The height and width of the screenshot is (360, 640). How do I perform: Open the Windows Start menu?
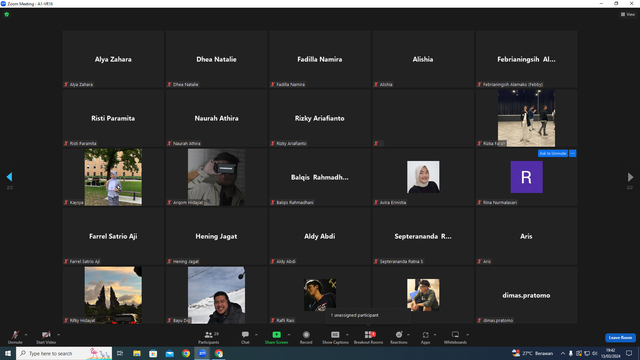pos(8,353)
